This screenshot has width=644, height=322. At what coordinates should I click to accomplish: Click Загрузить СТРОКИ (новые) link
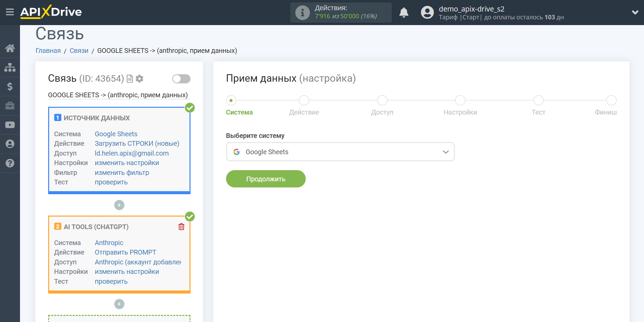coord(137,143)
